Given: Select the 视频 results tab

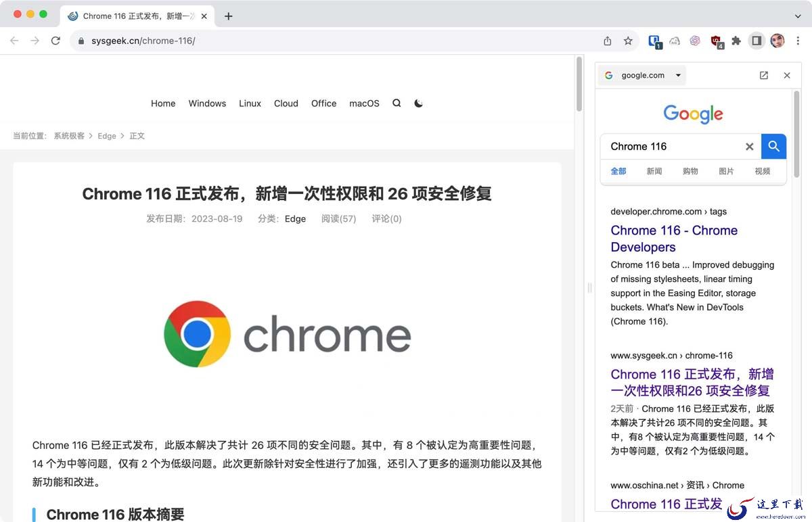Looking at the screenshot, I should tap(763, 171).
